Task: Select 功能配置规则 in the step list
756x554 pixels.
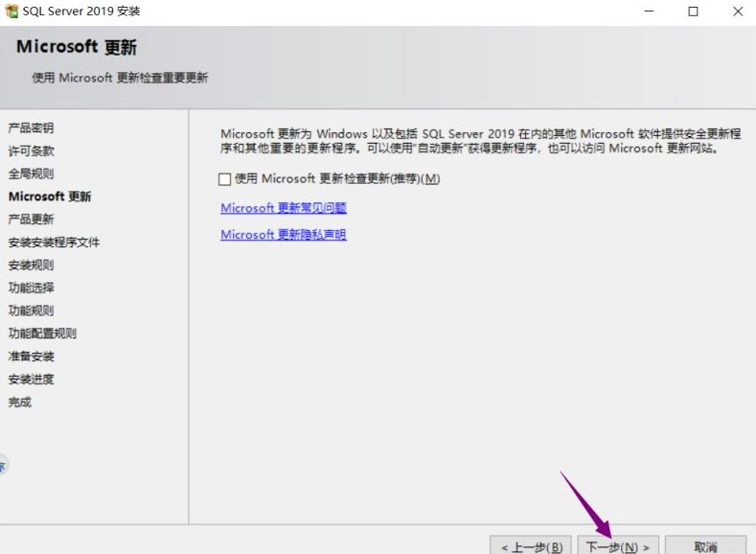Action: tap(42, 334)
